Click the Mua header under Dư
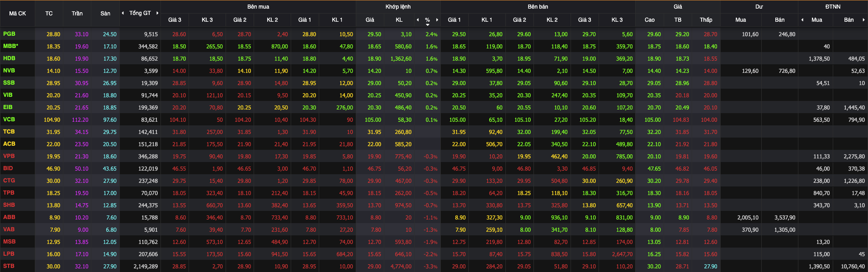 741,20
